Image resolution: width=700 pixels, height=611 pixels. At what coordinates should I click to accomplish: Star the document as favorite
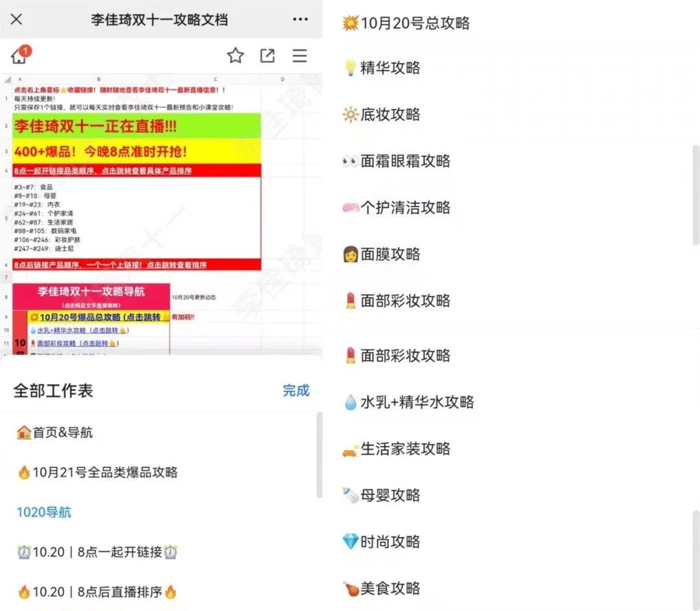(235, 55)
